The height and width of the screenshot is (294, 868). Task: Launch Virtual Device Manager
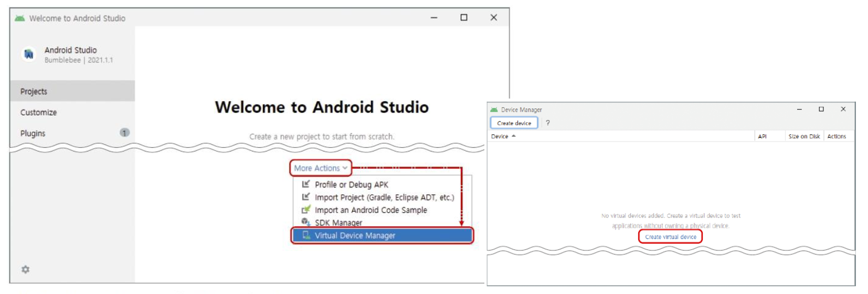[383, 235]
